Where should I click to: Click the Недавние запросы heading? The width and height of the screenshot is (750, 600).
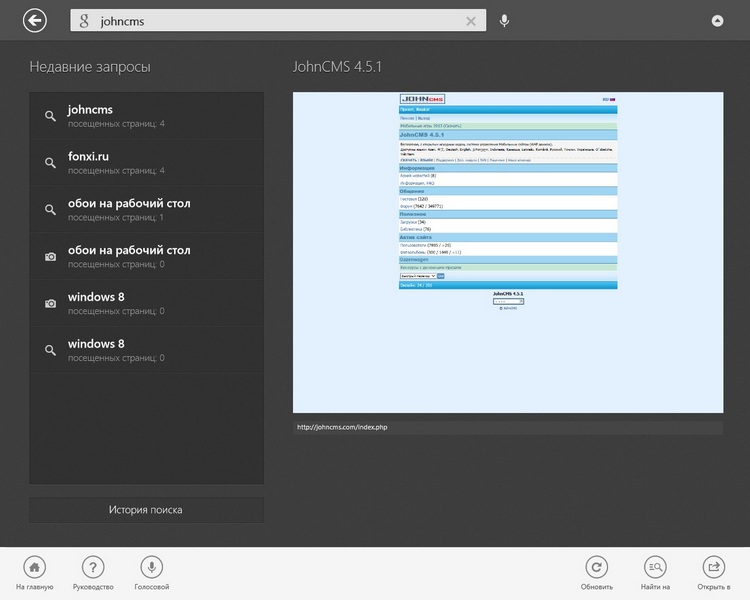coord(90,67)
